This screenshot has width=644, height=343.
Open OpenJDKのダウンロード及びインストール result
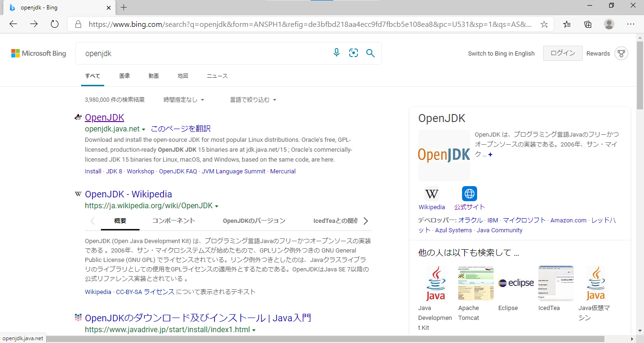click(198, 318)
